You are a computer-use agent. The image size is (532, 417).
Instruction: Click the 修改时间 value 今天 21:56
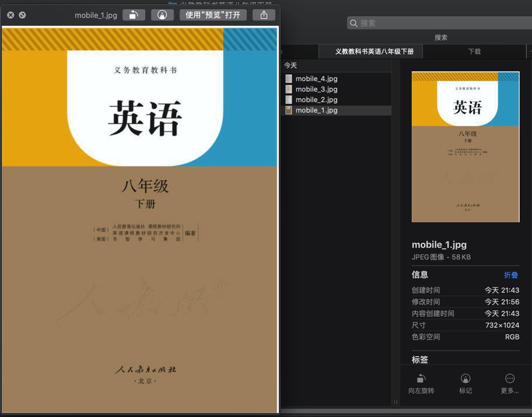(x=502, y=302)
